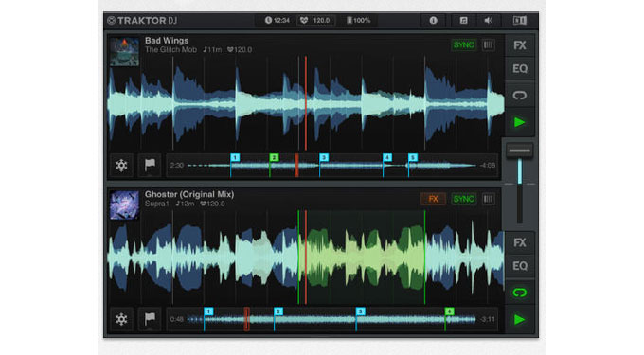
Task: Open beat grid icon on Bad Wings deck
Action: point(488,45)
